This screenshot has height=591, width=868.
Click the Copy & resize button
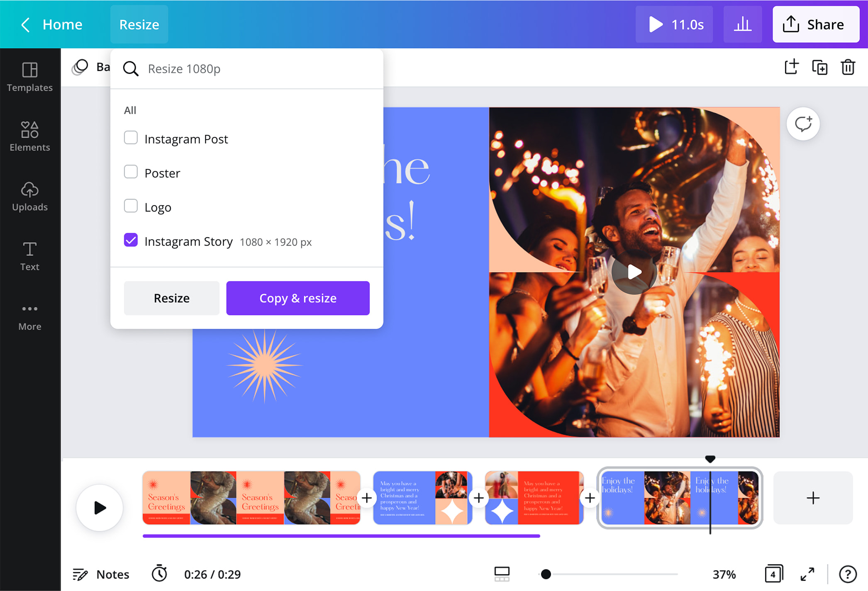[298, 298]
